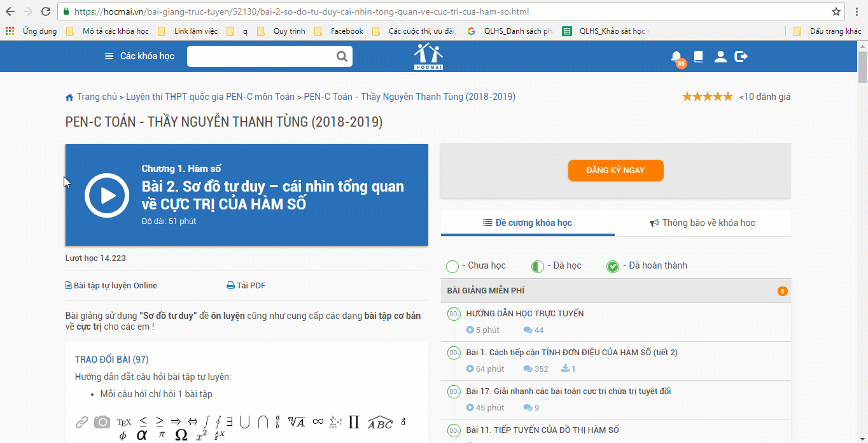Open Dấu trang khác bookmarks folder

(x=827, y=31)
